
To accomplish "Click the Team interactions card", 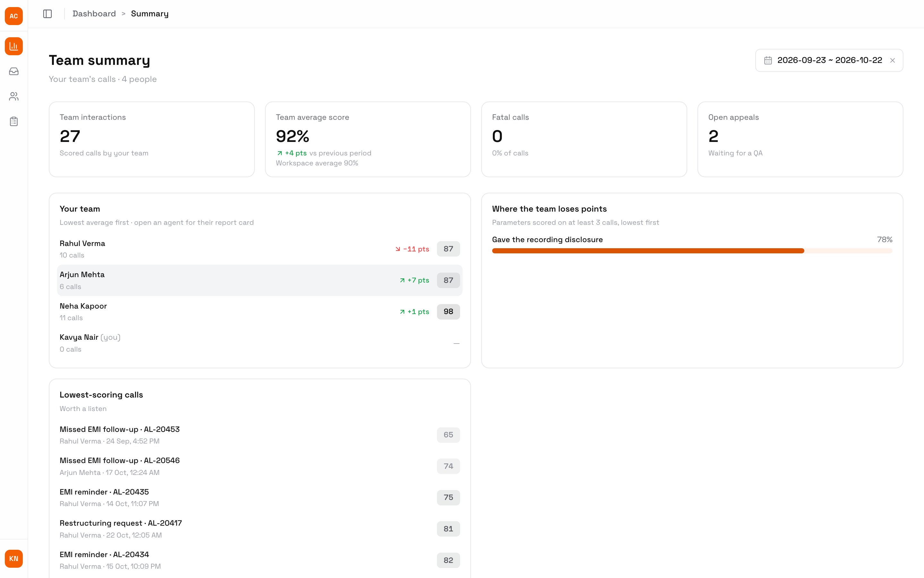I will coord(151,139).
